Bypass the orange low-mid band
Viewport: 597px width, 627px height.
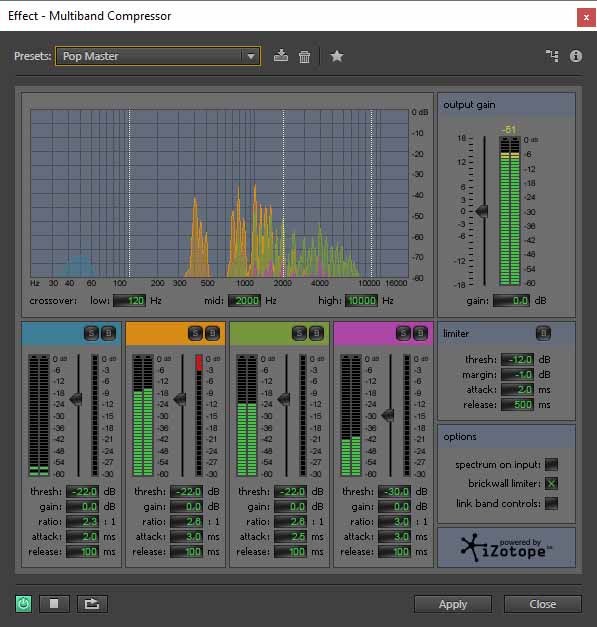point(212,333)
